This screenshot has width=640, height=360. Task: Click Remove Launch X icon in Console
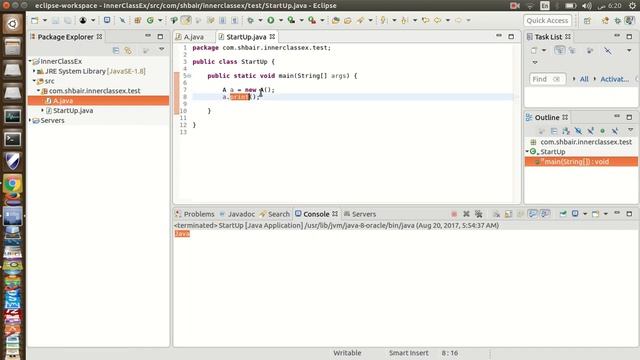pyautogui.click(x=466, y=214)
